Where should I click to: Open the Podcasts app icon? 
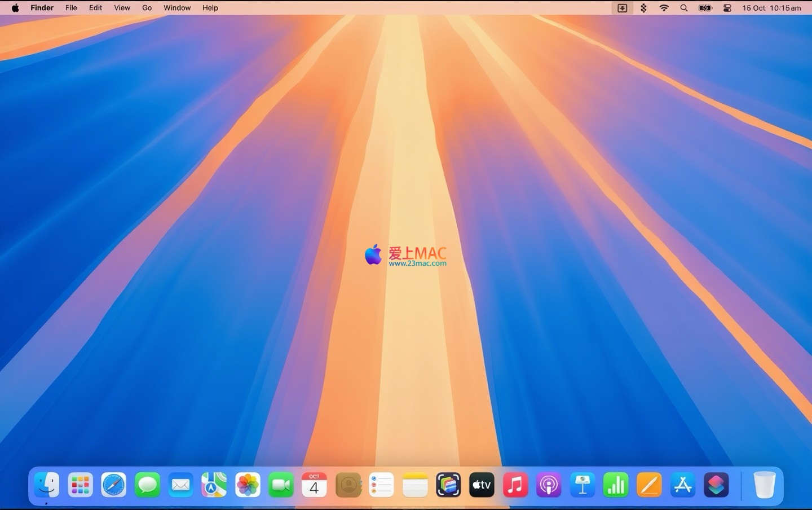click(x=549, y=485)
